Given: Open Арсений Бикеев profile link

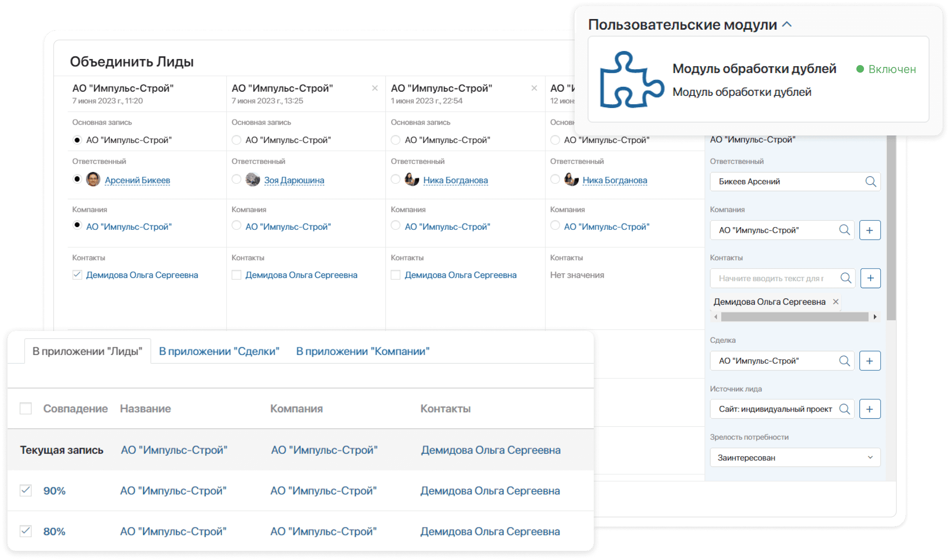Looking at the screenshot, I should point(137,180).
